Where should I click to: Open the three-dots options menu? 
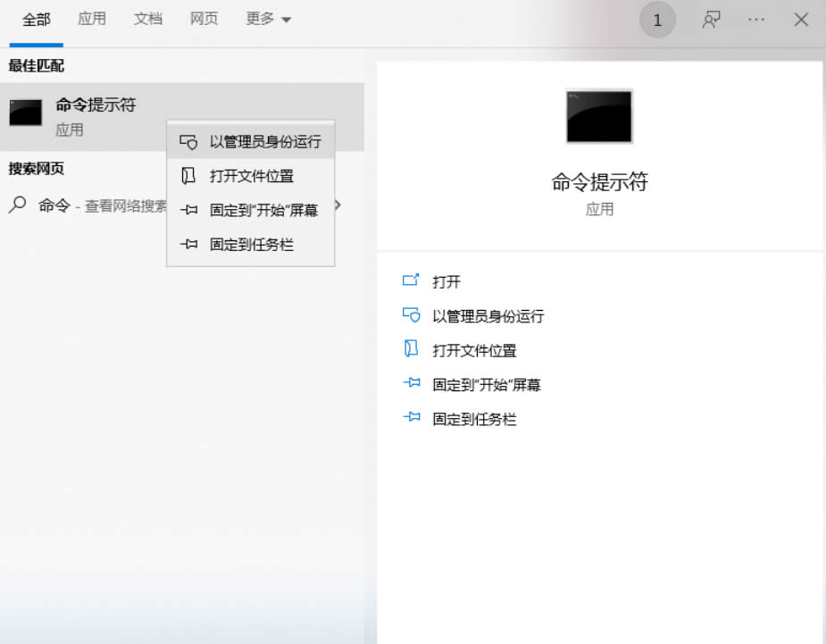pyautogui.click(x=756, y=20)
